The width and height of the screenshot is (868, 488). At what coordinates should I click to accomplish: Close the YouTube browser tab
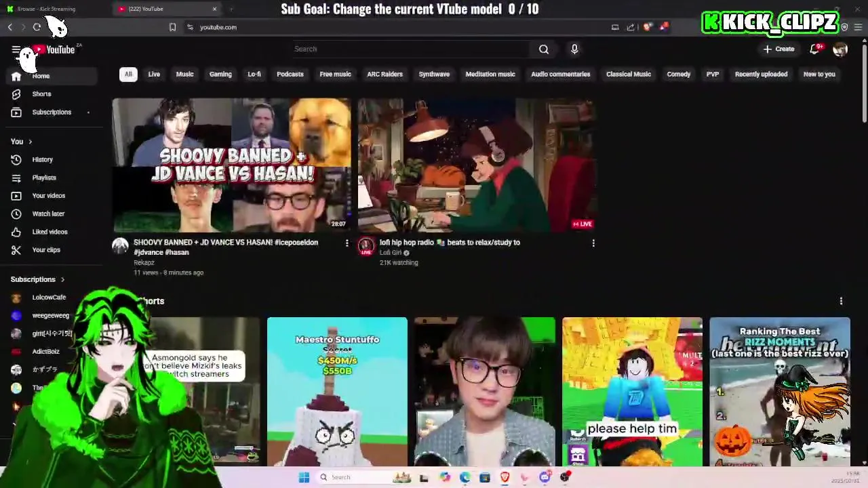pos(215,9)
